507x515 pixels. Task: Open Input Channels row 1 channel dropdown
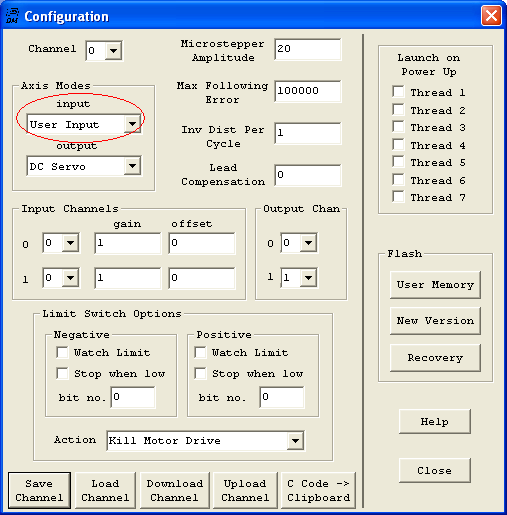70,278
